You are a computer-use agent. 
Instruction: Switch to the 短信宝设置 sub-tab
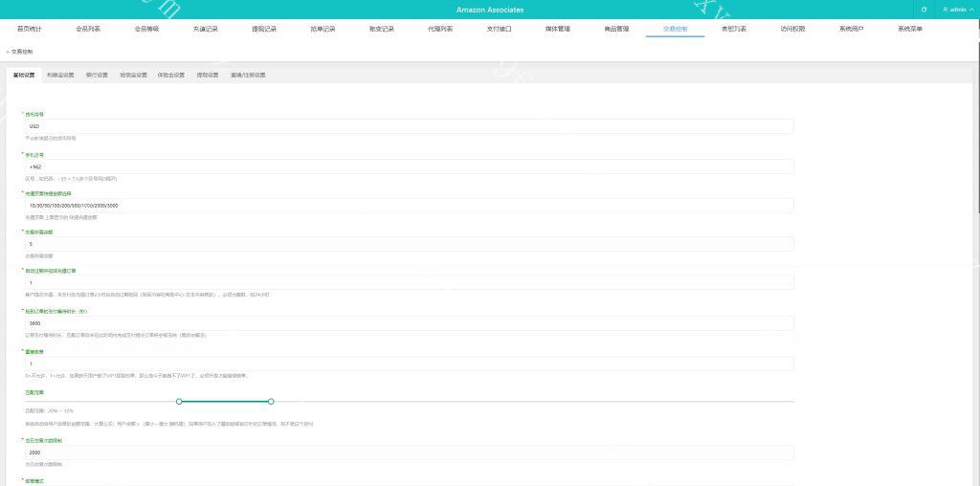point(133,75)
